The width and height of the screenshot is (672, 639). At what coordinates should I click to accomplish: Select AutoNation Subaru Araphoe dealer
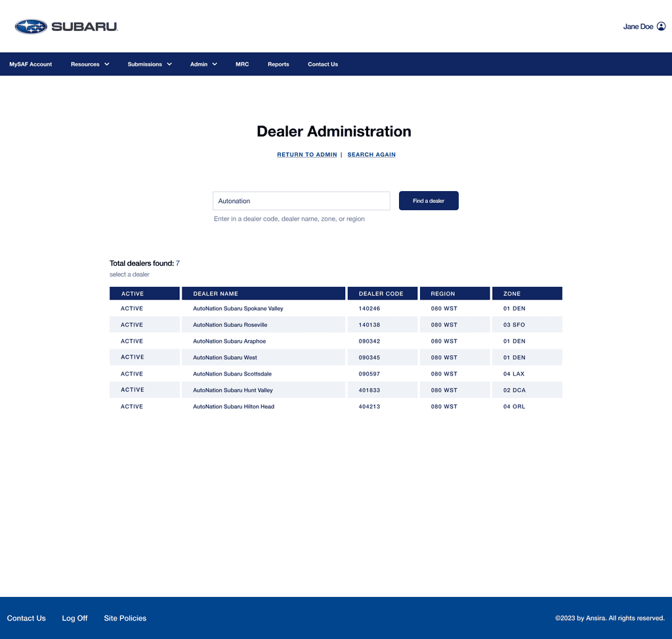click(x=229, y=341)
